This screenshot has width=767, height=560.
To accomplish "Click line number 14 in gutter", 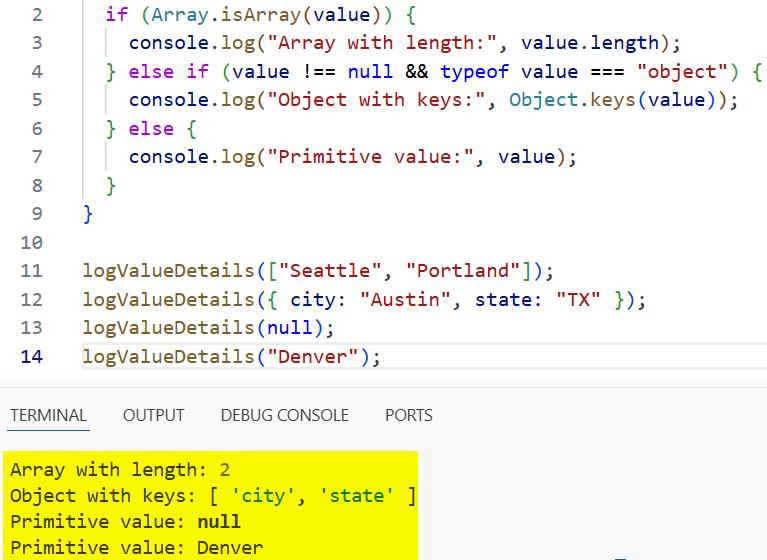I will tap(32, 357).
